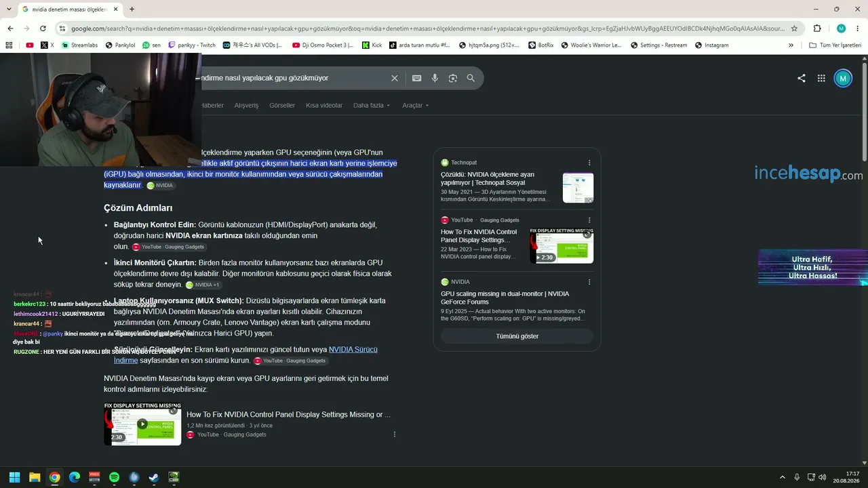Screen dimensions: 868x488
Task: Open the YouTube bookmark icon
Action: 30,45
